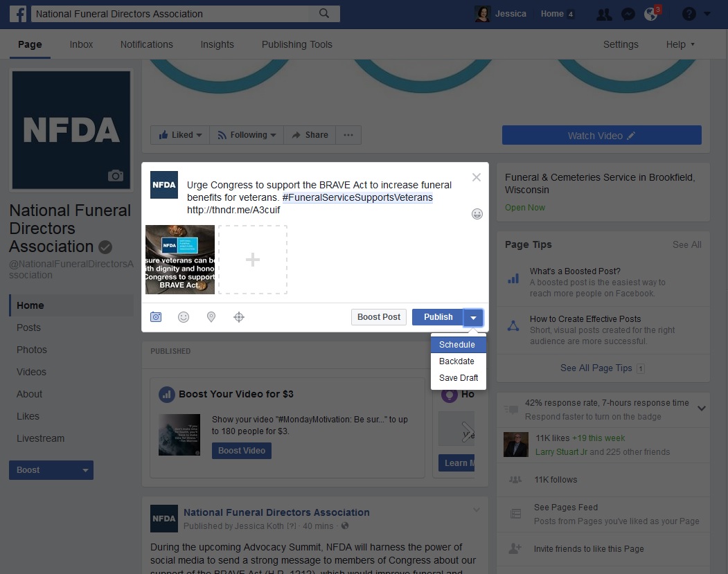Image resolution: width=728 pixels, height=574 pixels.
Task: Open emoji picker in post text area
Action: pyautogui.click(x=477, y=214)
